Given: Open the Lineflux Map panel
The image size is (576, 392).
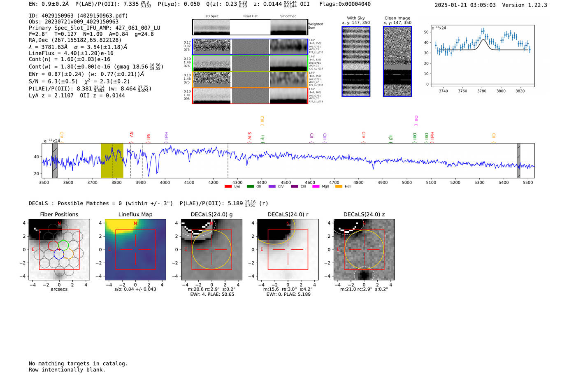Looking at the screenshot, I should click(135, 250).
